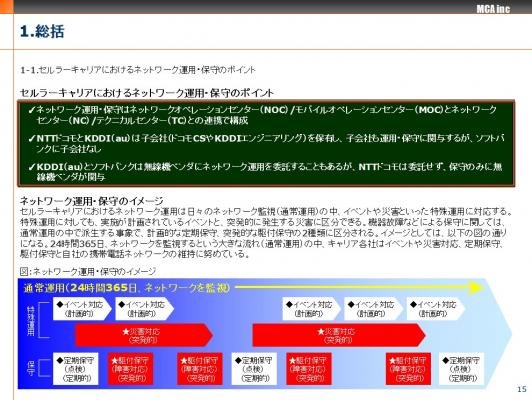Click the rightmost white イベント対応 arrow box
532x400 pixels.
(x=436, y=309)
